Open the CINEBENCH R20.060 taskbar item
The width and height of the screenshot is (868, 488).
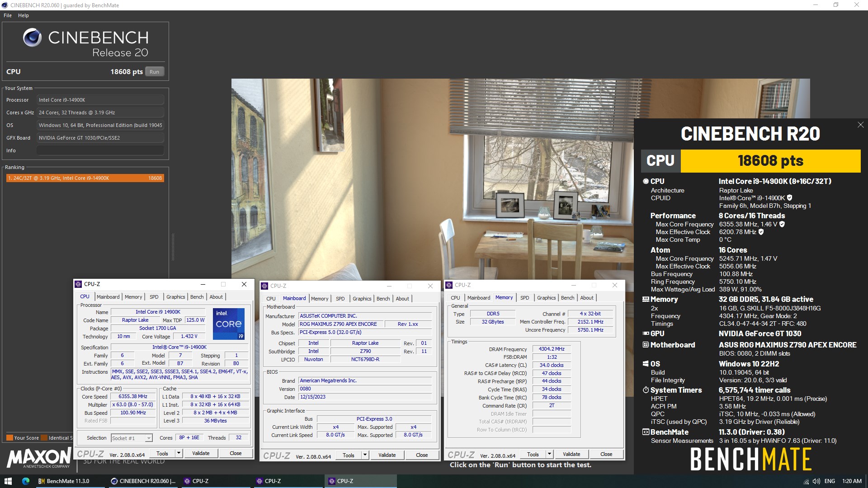(x=143, y=481)
